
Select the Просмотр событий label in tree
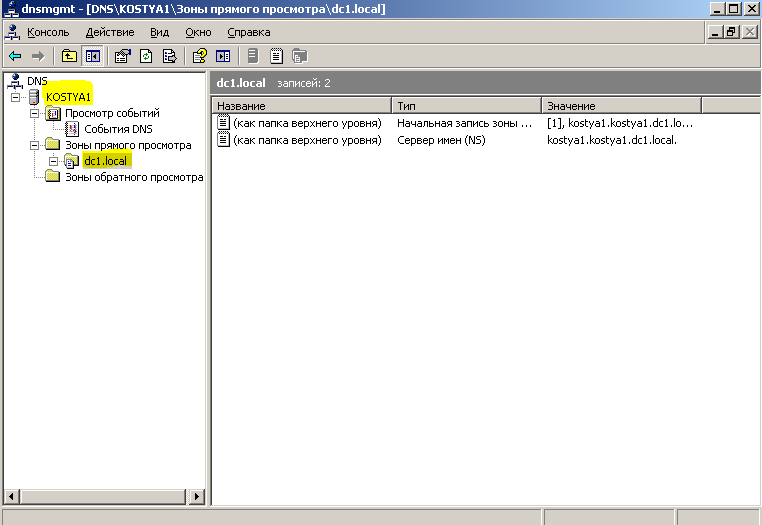click(x=112, y=113)
